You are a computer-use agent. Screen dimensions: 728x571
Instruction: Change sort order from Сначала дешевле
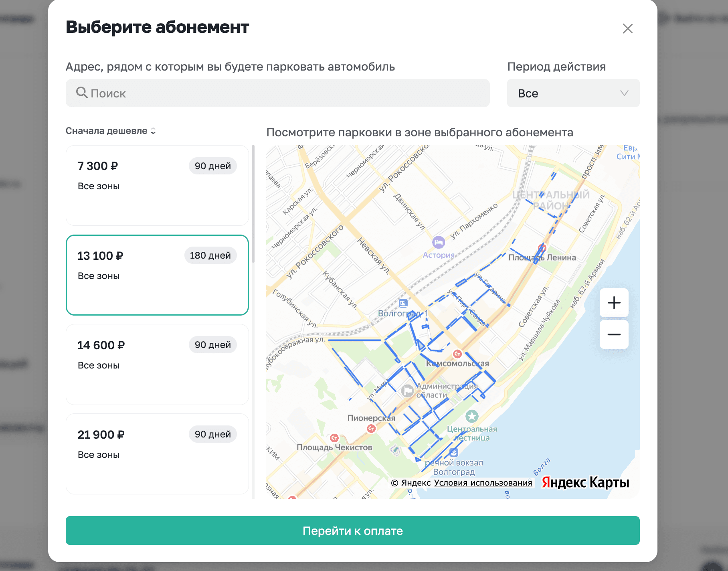111,131
